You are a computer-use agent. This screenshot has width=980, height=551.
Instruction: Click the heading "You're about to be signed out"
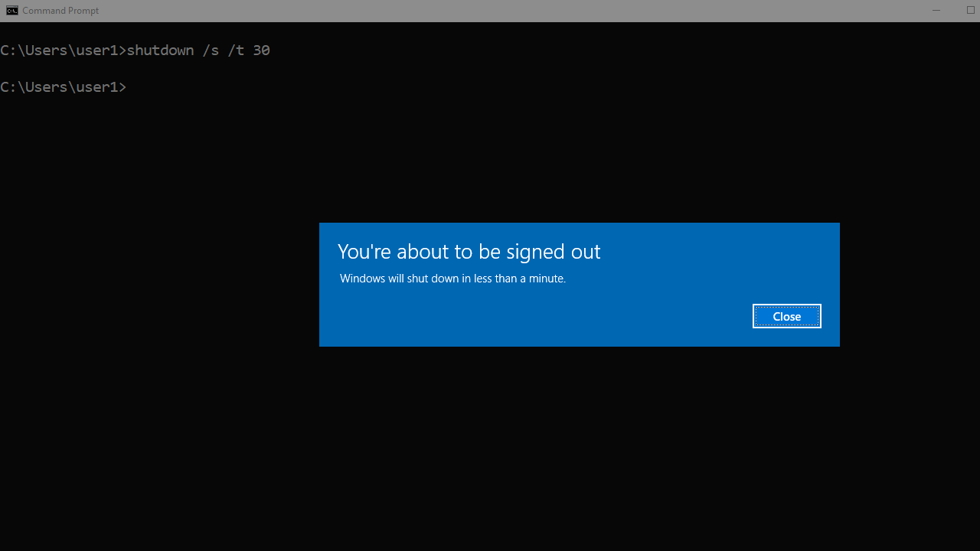(469, 251)
